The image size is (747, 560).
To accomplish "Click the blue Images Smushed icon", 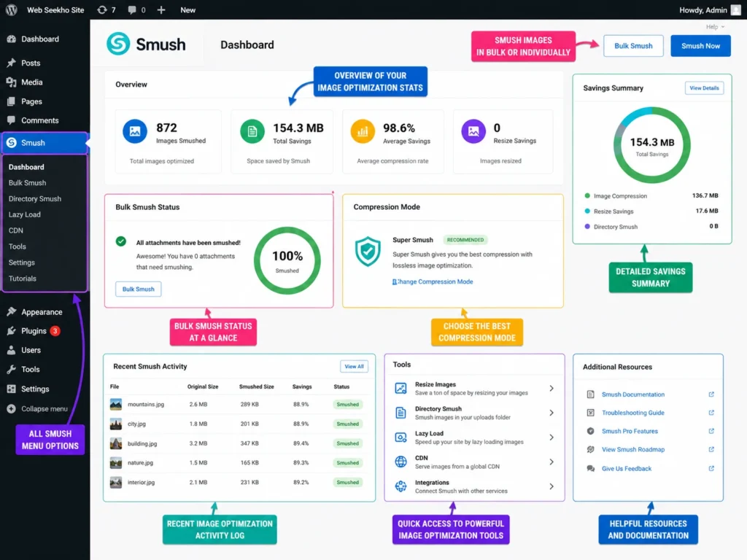I will click(135, 131).
